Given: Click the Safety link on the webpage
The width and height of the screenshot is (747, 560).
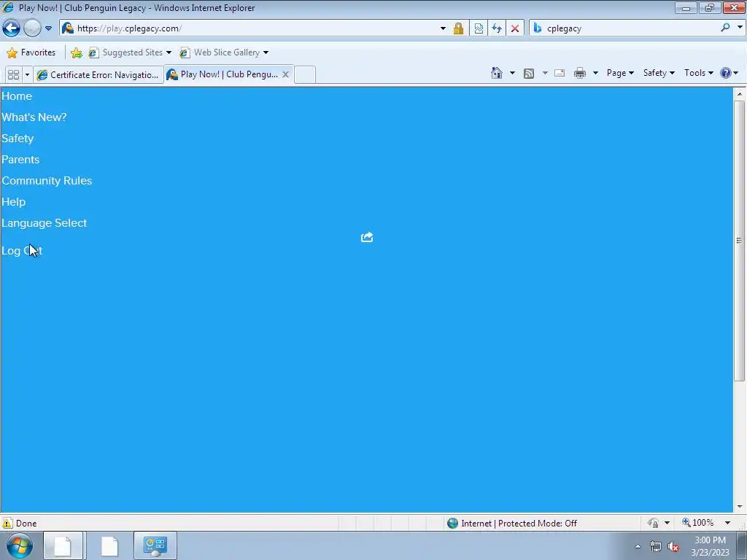Looking at the screenshot, I should tap(18, 139).
